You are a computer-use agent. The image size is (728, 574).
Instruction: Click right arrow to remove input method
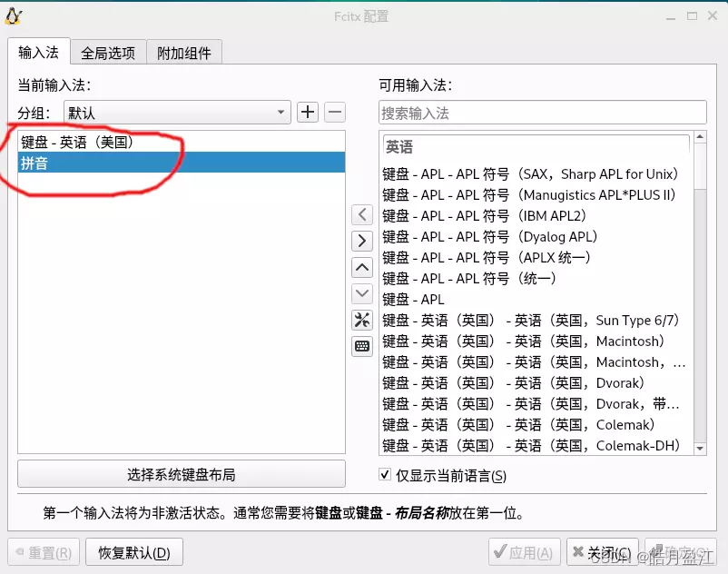click(x=362, y=241)
